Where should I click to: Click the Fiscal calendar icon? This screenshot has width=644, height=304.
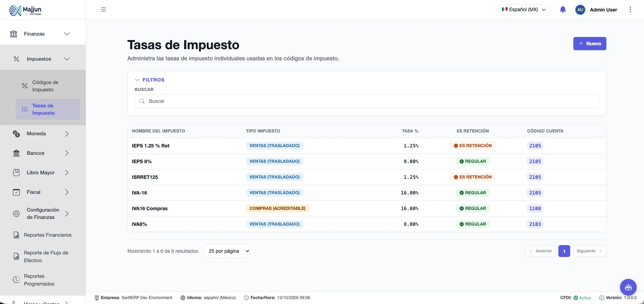pyautogui.click(x=16, y=192)
